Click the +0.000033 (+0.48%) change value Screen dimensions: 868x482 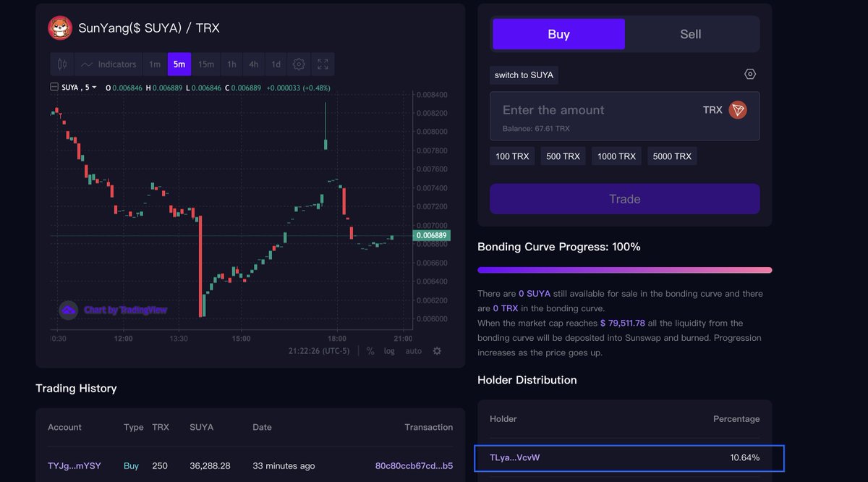coord(298,88)
